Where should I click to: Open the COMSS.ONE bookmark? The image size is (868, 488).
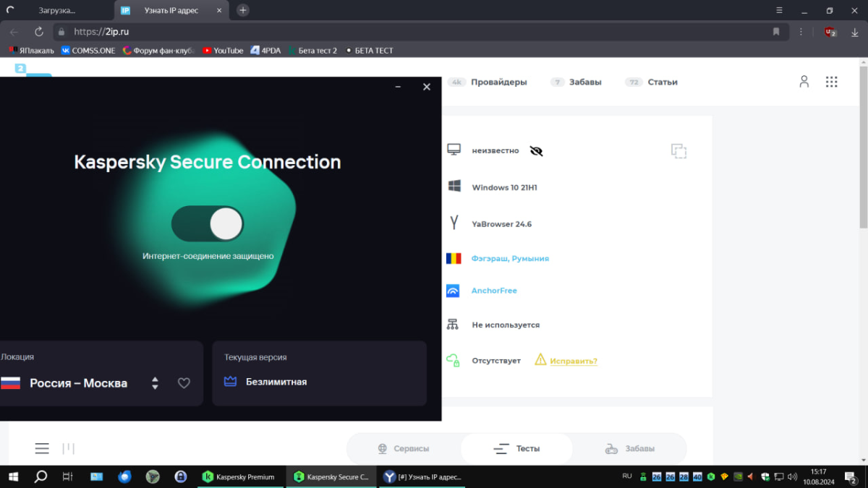coord(88,51)
